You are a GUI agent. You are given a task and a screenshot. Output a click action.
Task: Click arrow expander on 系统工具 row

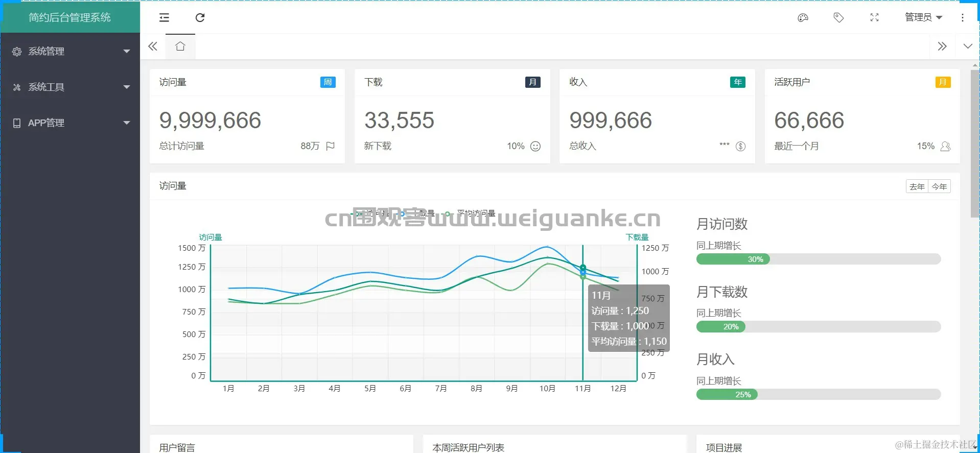127,87
